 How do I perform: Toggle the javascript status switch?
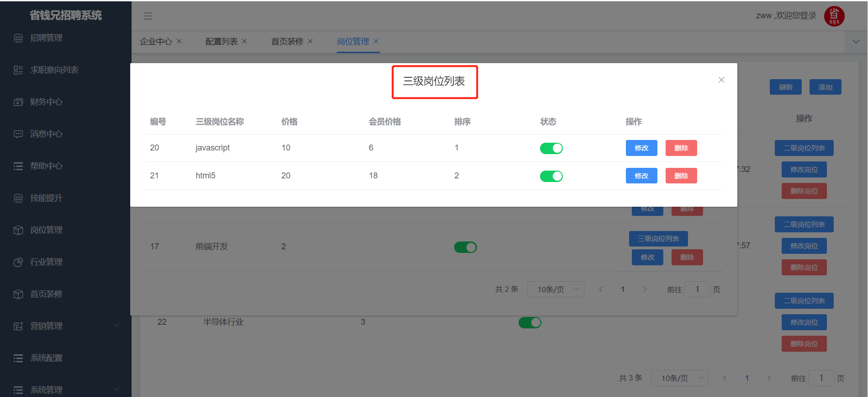pos(551,148)
